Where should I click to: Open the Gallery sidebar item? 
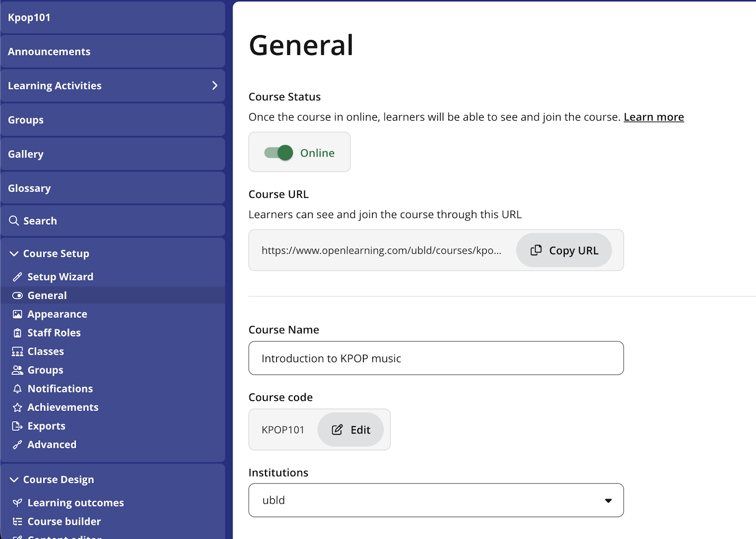[x=26, y=154]
